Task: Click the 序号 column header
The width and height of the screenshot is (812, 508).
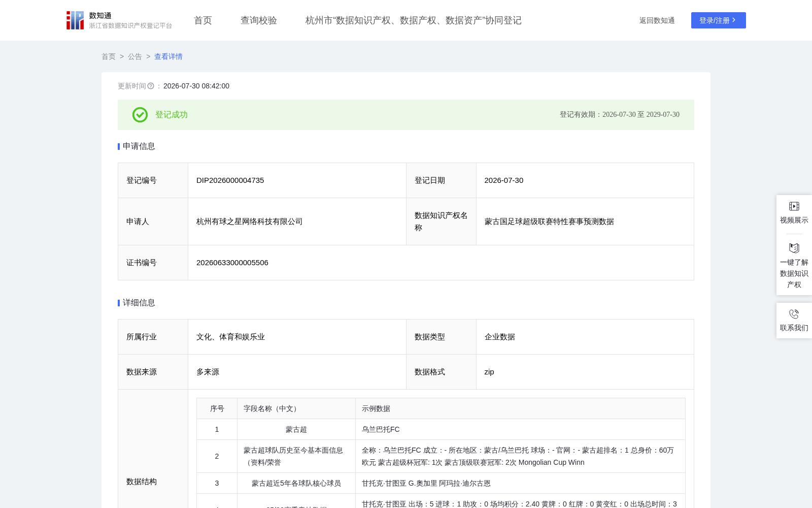Action: [217, 408]
